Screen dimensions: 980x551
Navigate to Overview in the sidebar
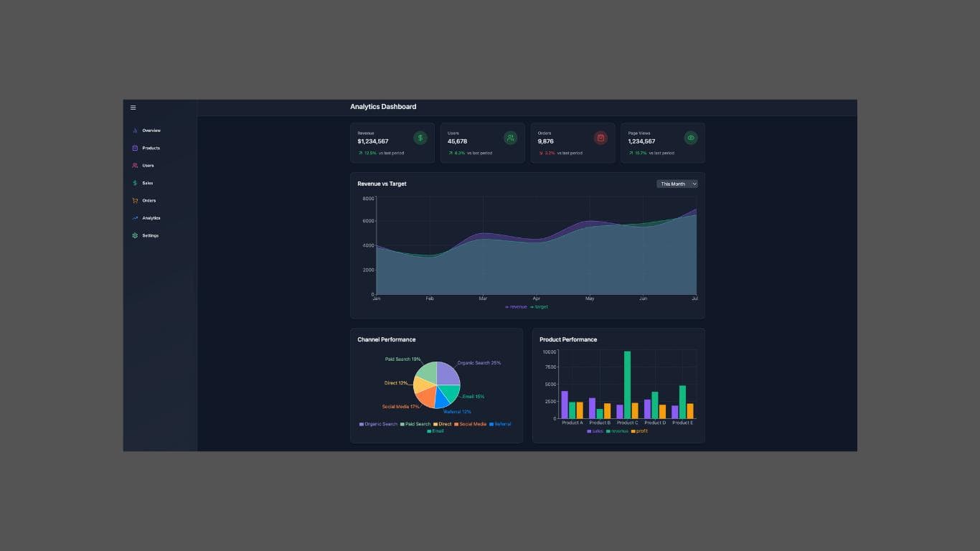tap(136, 131)
